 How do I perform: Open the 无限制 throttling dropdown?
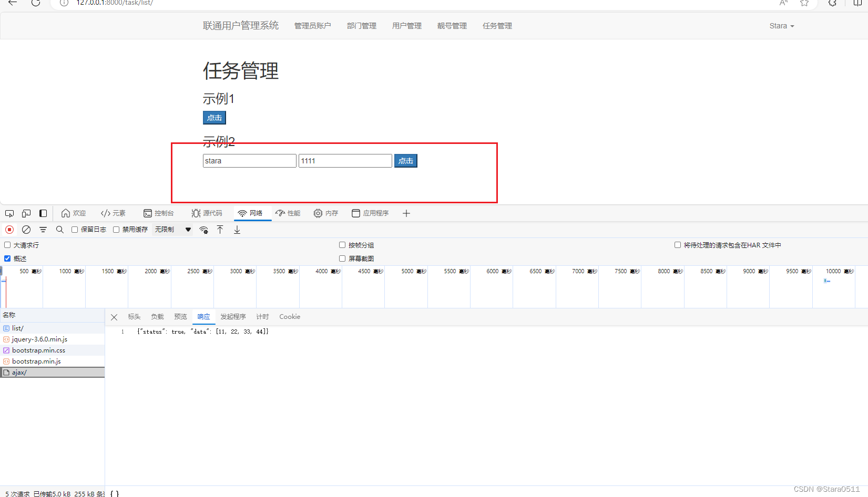point(172,230)
